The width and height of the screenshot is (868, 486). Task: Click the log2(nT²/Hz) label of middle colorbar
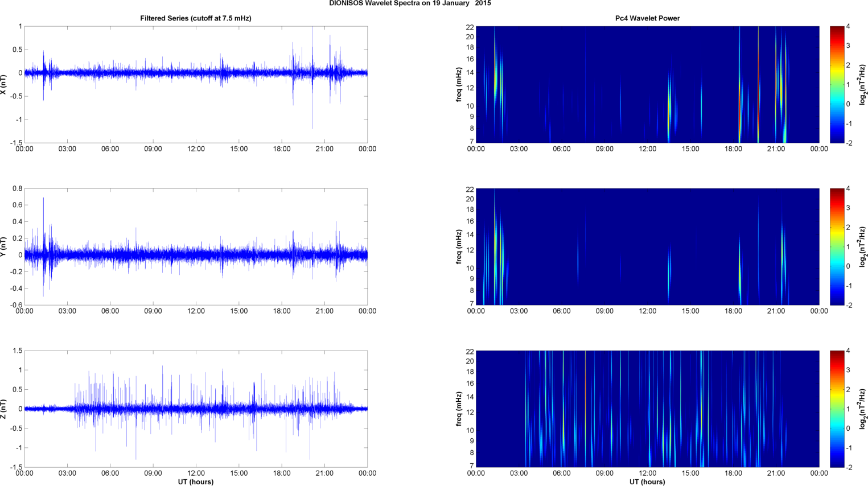coord(863,246)
